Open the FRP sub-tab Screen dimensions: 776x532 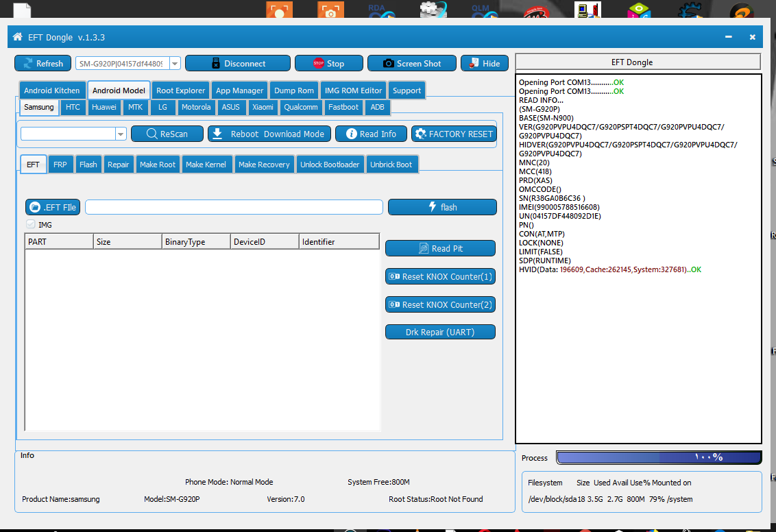(60, 165)
